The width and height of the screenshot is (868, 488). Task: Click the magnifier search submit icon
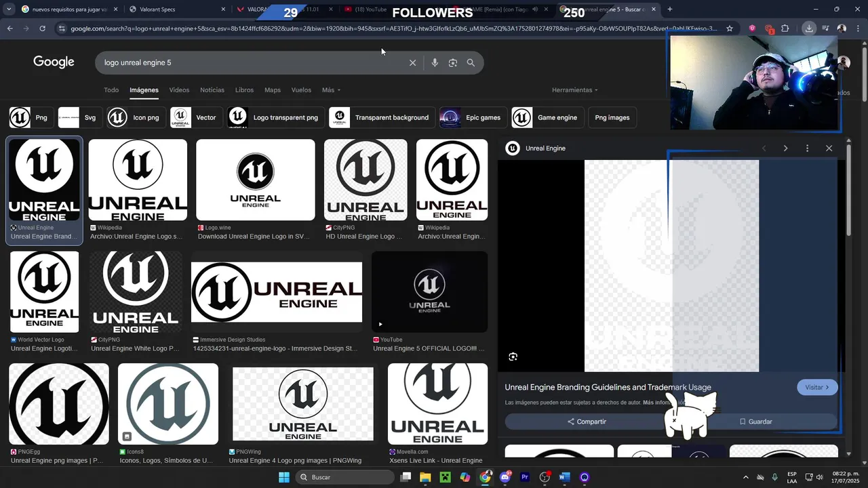coord(471,62)
